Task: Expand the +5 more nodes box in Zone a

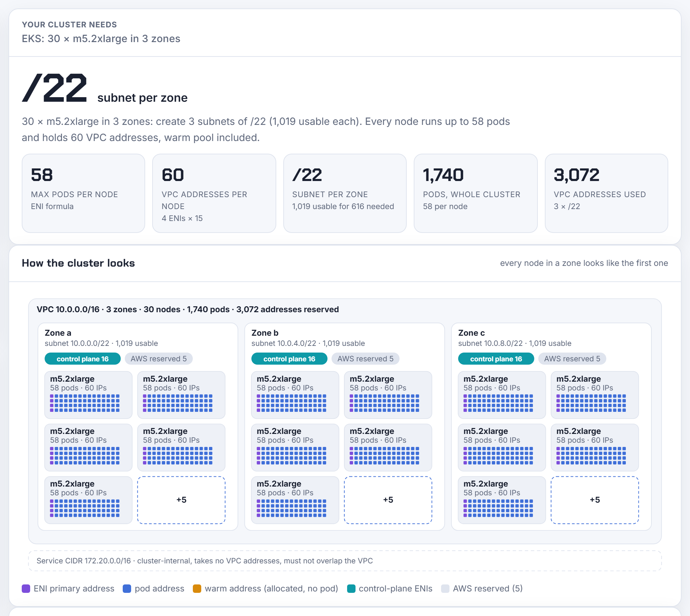Action: (181, 500)
